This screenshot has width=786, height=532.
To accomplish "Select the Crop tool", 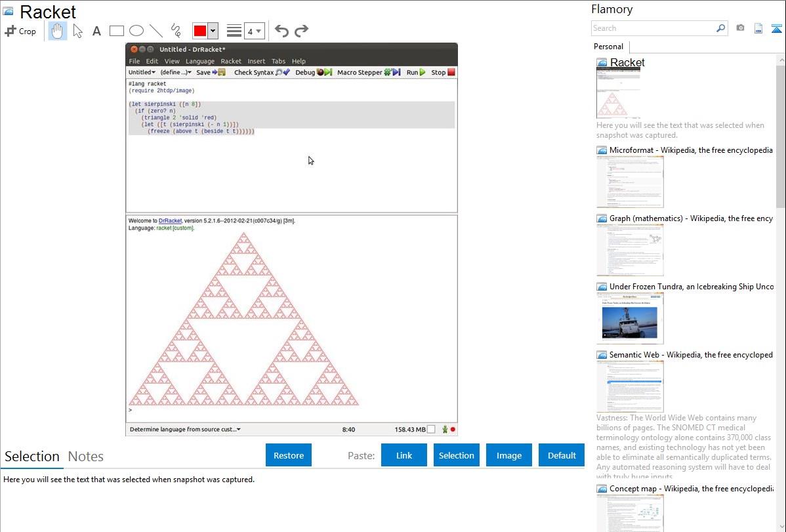I will pyautogui.click(x=20, y=31).
